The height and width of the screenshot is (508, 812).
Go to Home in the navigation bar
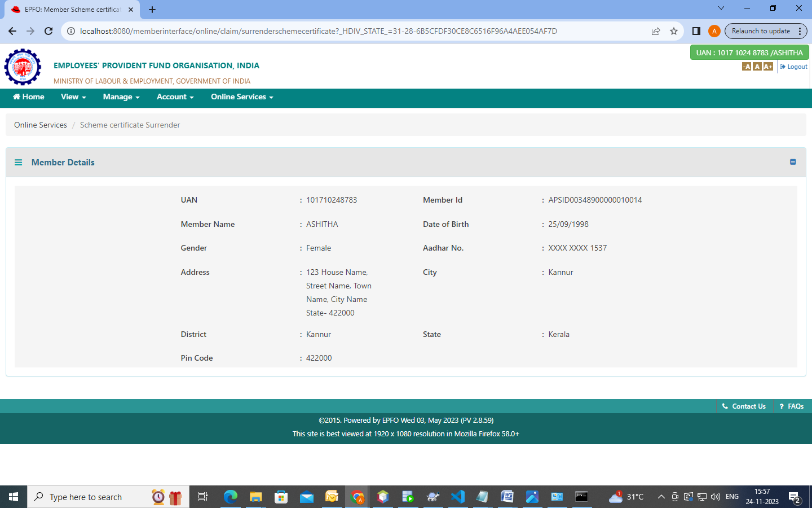(29, 97)
